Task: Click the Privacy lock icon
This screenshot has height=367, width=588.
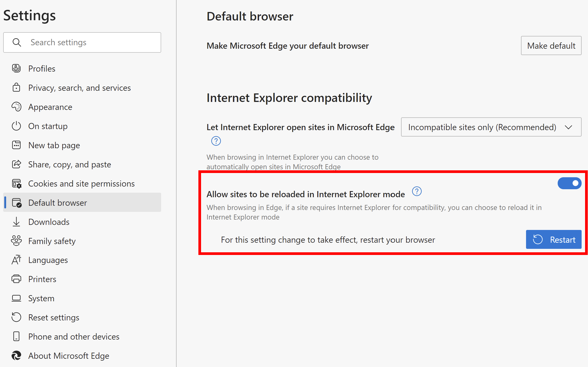Action: point(16,88)
